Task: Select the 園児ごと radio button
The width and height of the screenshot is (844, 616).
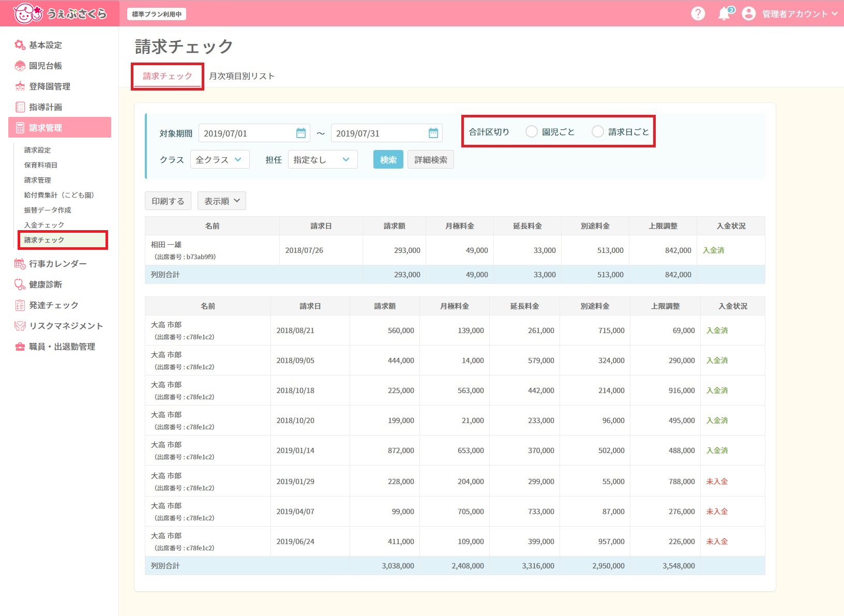Action: click(531, 132)
